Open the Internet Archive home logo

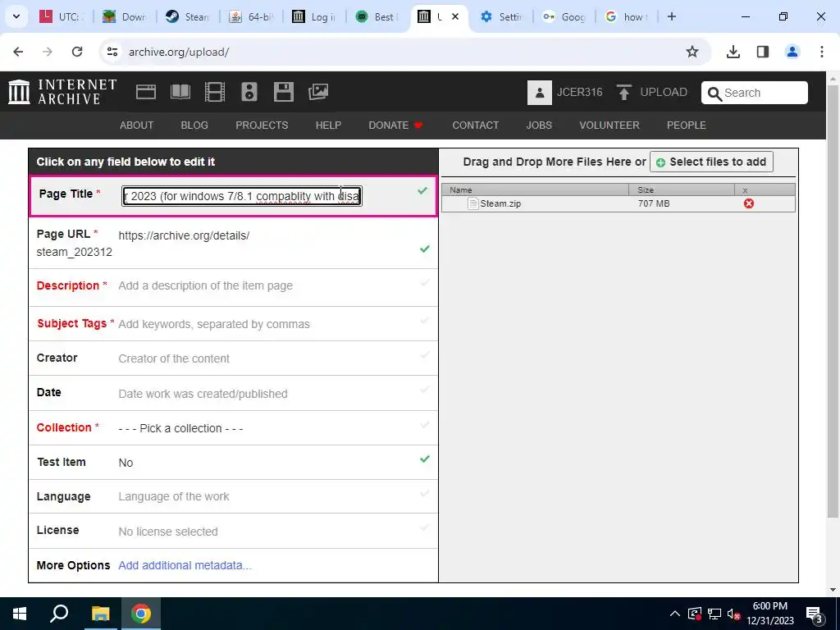(x=62, y=92)
